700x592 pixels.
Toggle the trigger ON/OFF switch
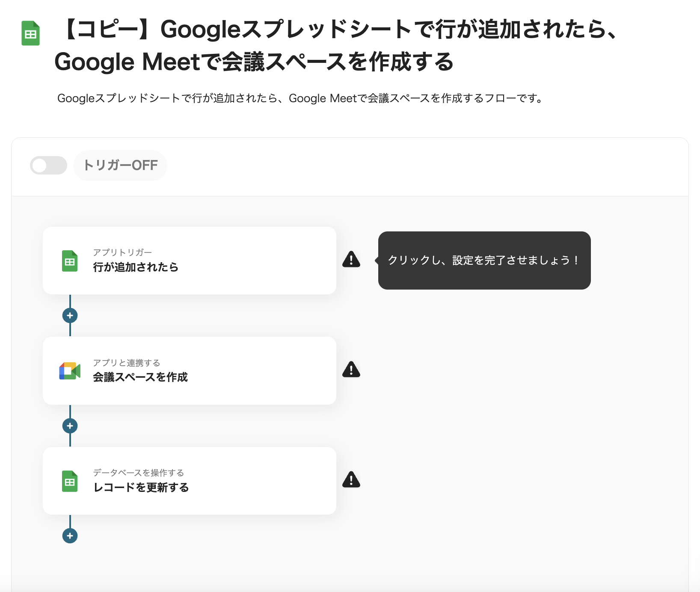click(48, 166)
